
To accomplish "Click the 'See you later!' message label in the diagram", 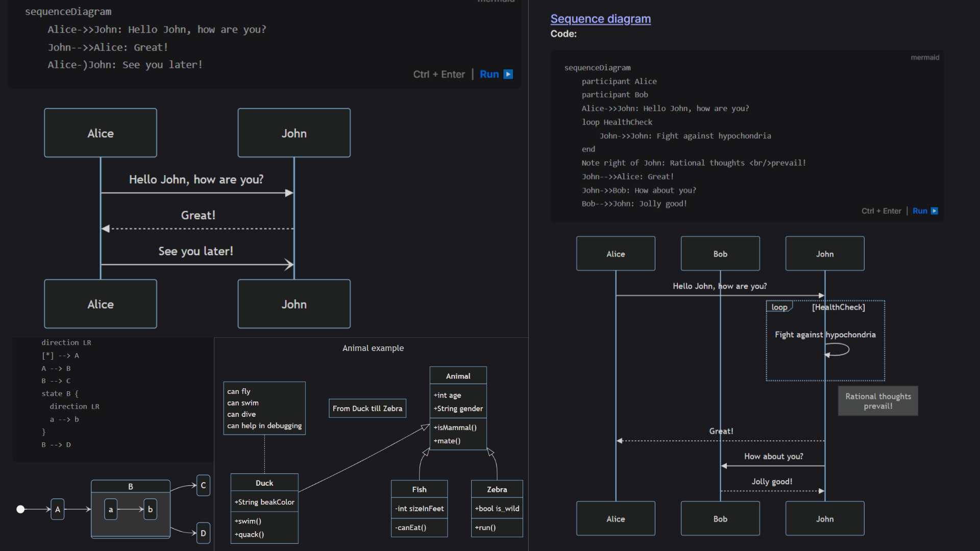I will [x=195, y=251].
